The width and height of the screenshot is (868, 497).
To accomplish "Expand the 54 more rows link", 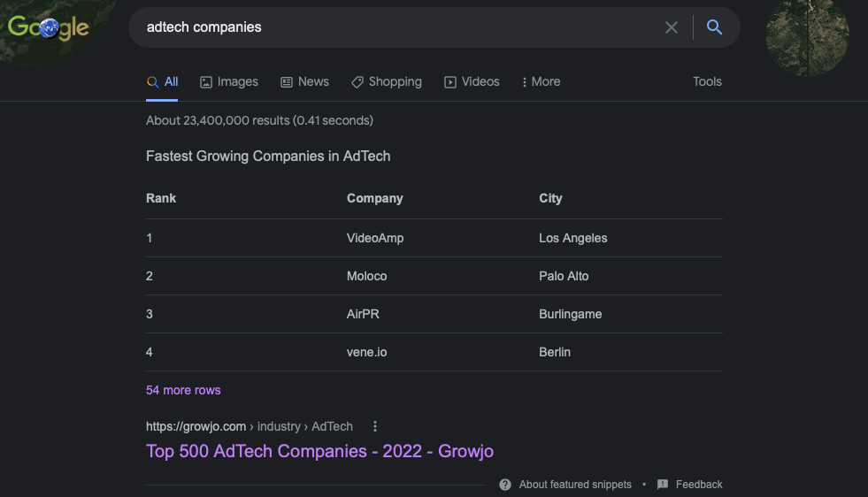I will (x=183, y=390).
